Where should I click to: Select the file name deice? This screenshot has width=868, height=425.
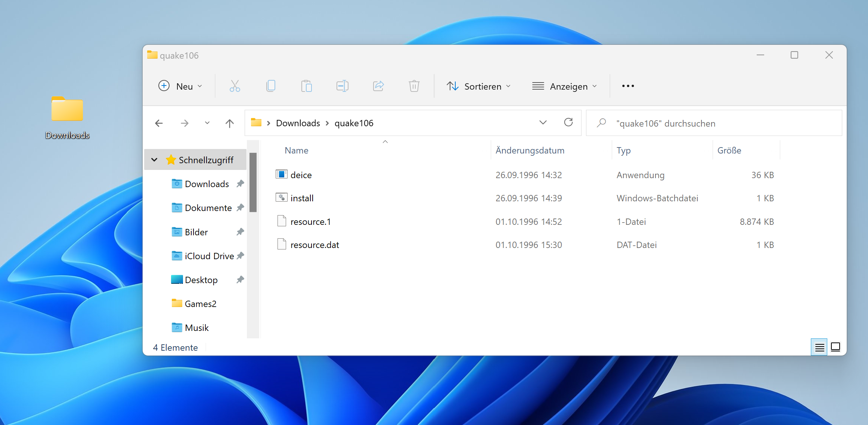click(x=301, y=175)
